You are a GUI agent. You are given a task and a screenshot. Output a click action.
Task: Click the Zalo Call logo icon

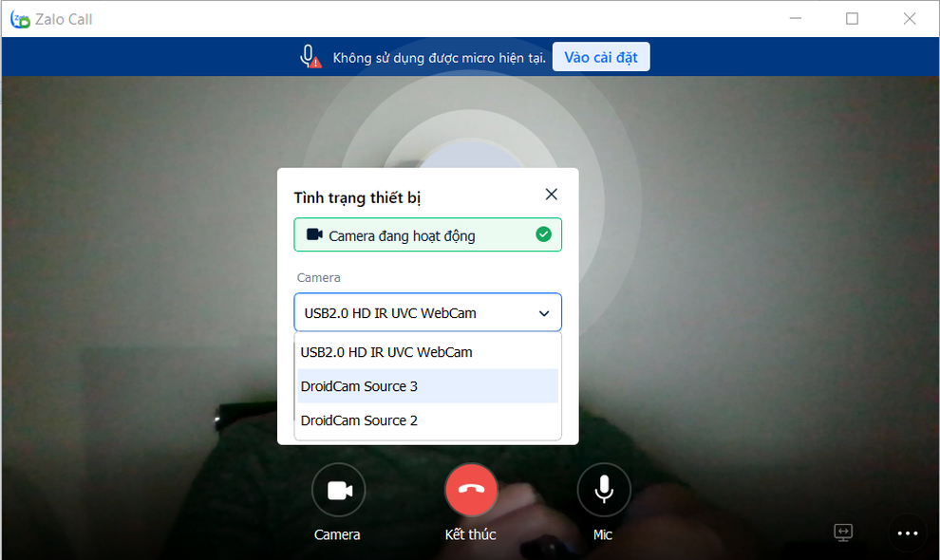(x=20, y=19)
